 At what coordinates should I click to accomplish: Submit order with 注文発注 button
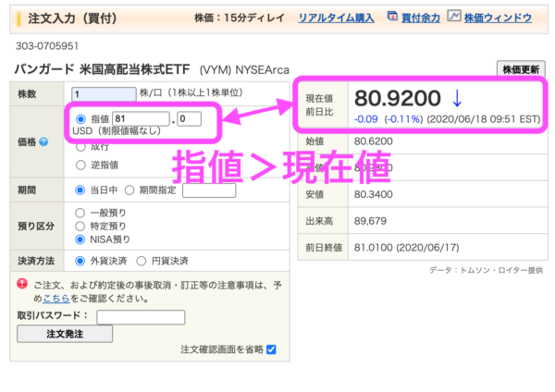65,334
